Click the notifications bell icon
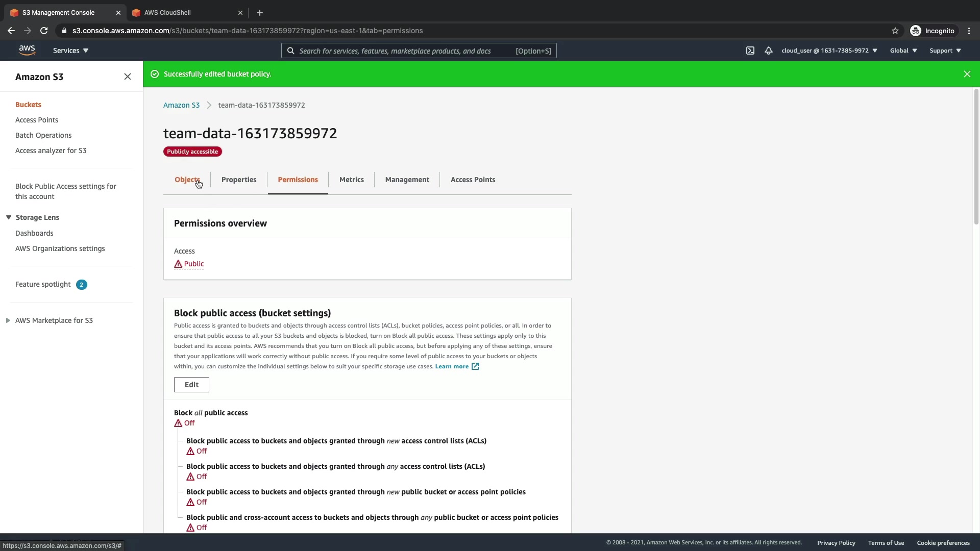The width and height of the screenshot is (980, 551). pos(768,51)
